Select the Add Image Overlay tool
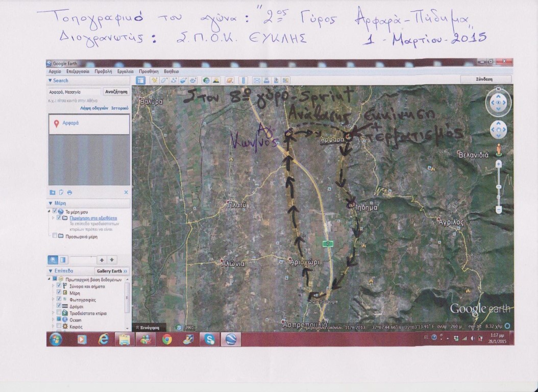538x392 pixels. [183, 81]
